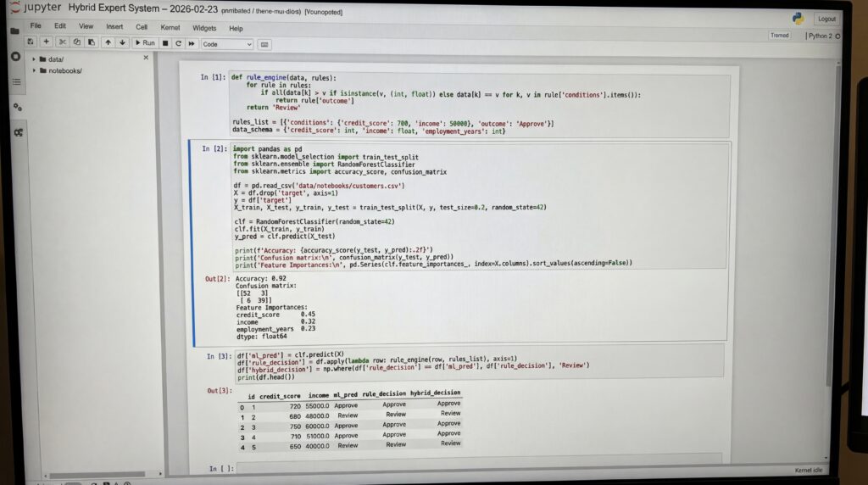Open the View menu

(x=86, y=26)
